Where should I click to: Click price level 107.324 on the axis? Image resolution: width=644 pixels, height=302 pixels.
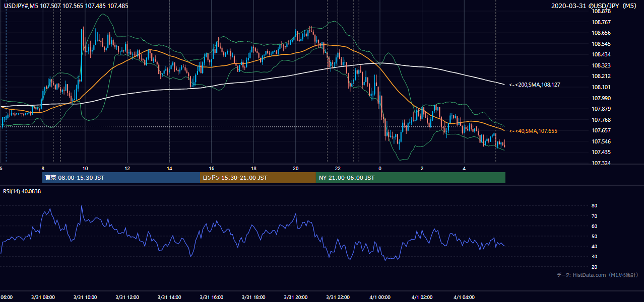click(x=601, y=163)
